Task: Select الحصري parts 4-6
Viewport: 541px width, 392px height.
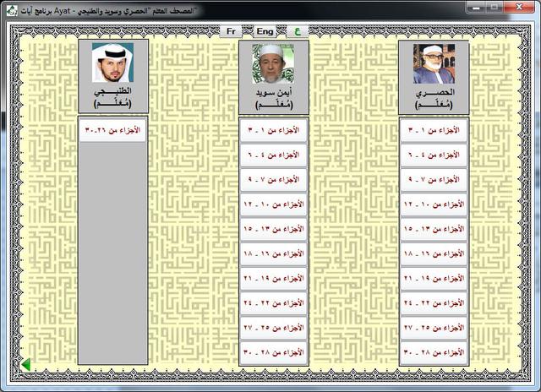Action: point(434,155)
